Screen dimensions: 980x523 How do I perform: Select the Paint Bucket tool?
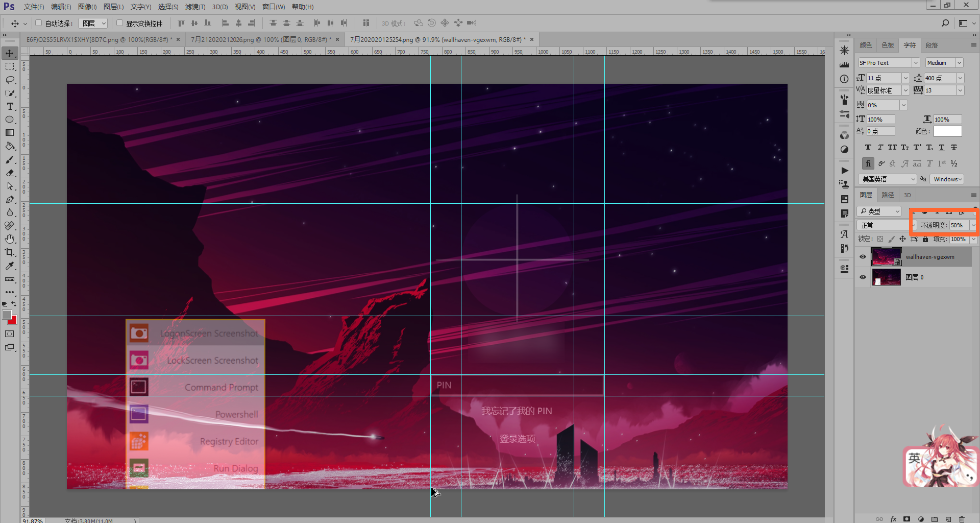(10, 146)
